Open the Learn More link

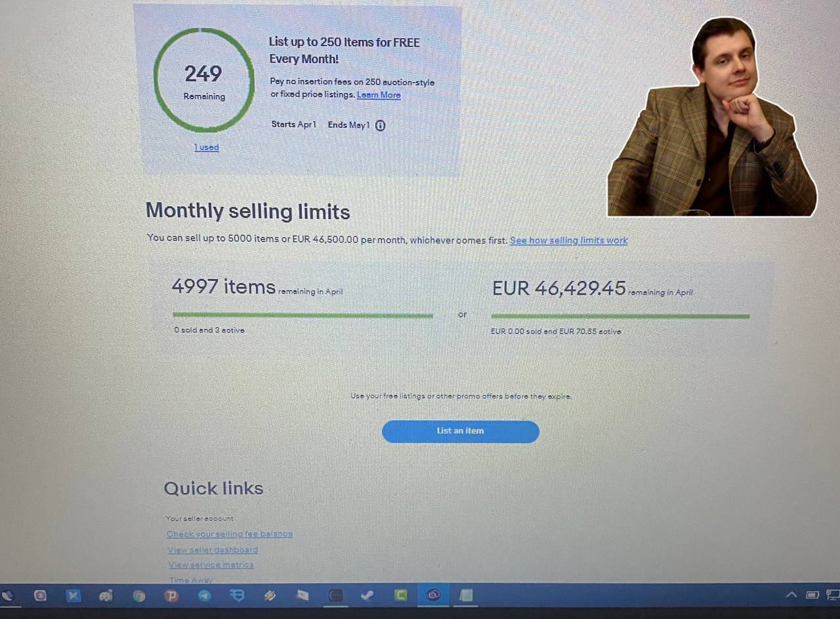pyautogui.click(x=379, y=95)
